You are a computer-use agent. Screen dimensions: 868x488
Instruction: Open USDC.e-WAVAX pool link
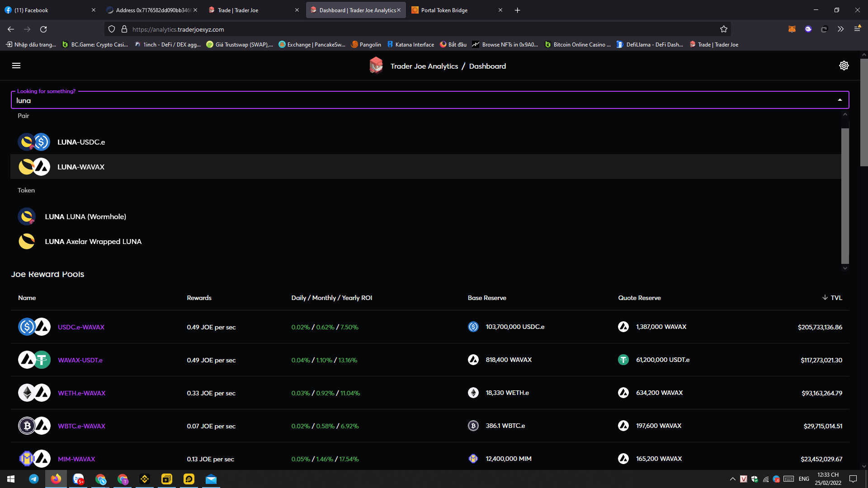(x=81, y=327)
